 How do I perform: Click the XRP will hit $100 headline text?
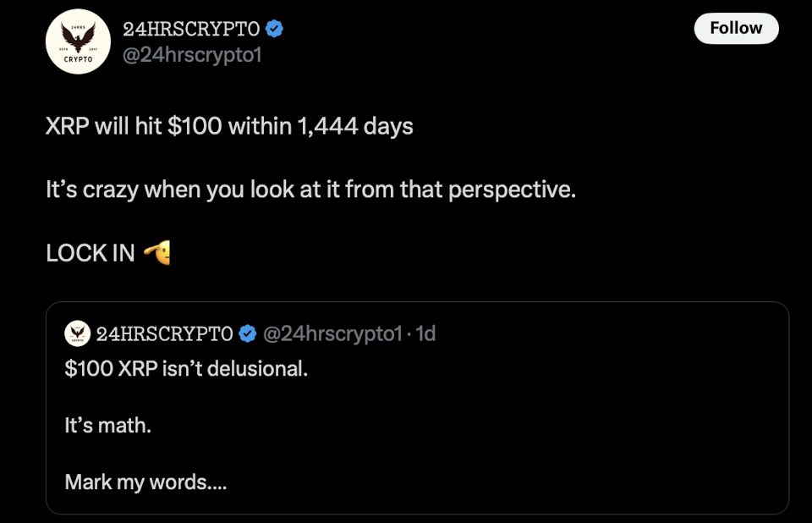[x=228, y=125]
